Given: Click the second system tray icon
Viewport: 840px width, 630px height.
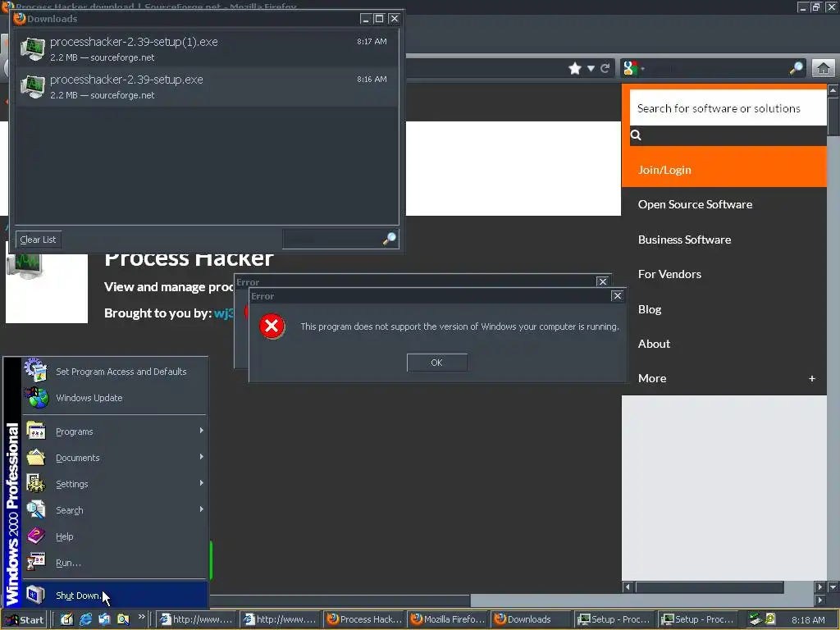Looking at the screenshot, I should coord(770,619).
